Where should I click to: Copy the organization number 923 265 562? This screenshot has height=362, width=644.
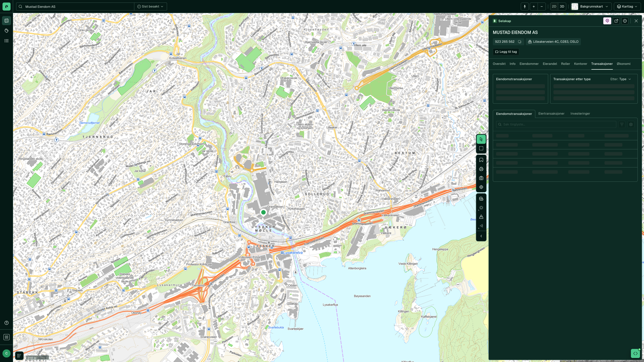[519, 42]
